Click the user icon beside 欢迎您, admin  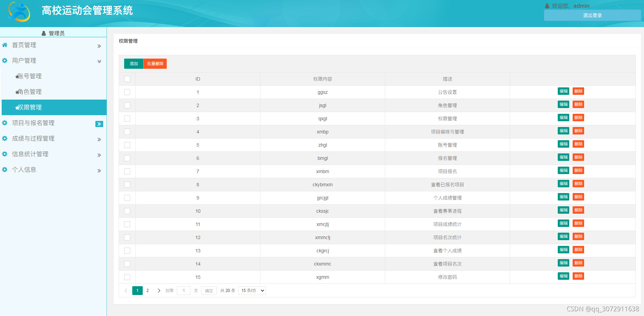[547, 6]
